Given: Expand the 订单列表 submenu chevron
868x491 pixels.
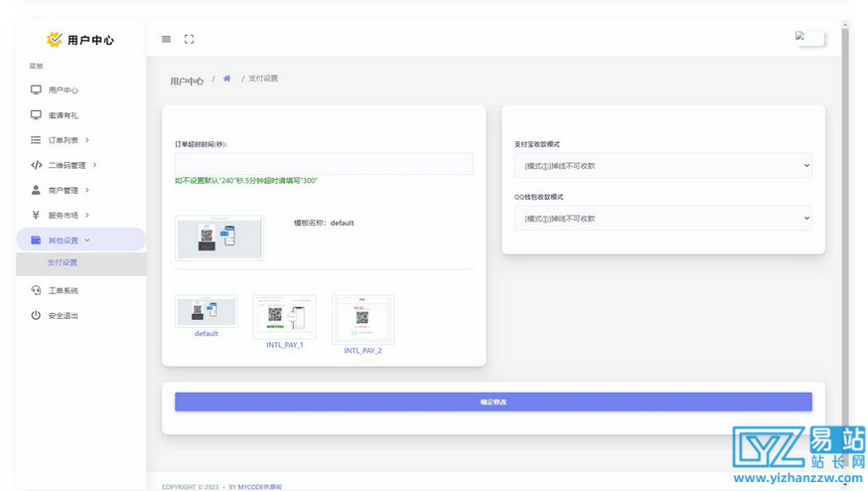Looking at the screenshot, I should [x=87, y=140].
